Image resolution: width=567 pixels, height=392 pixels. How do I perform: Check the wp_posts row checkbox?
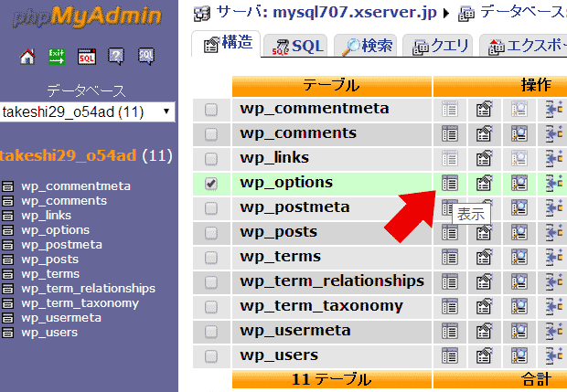tap(211, 232)
